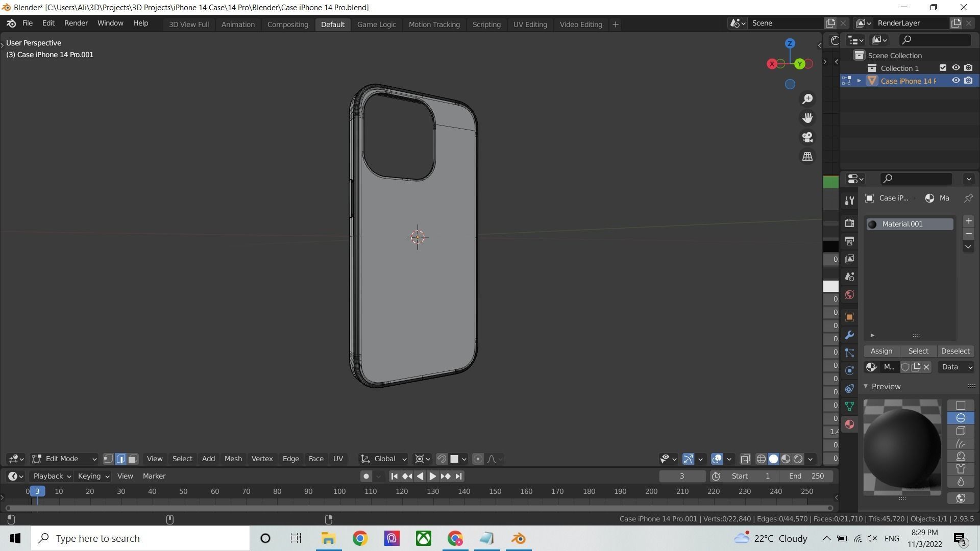Click the Deselect material button
The height and width of the screenshot is (551, 980).
955,352
